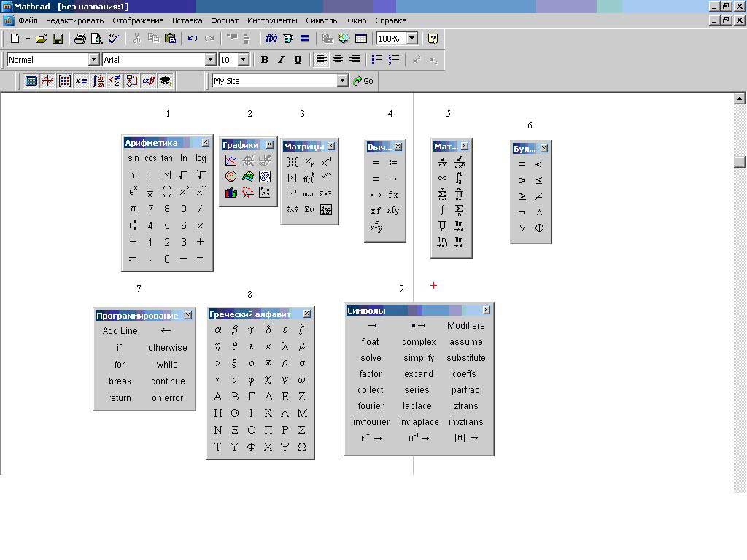Viewport: 747px width, 560px height.
Task: Toggle Italic formatting
Action: (281, 60)
